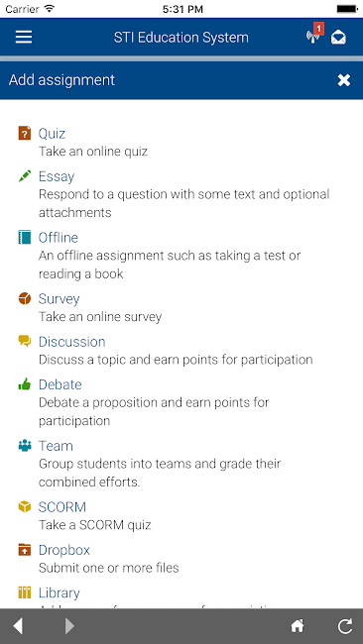Image resolution: width=363 pixels, height=644 pixels.
Task: Choose the Quiz assignment type
Action: (52, 134)
